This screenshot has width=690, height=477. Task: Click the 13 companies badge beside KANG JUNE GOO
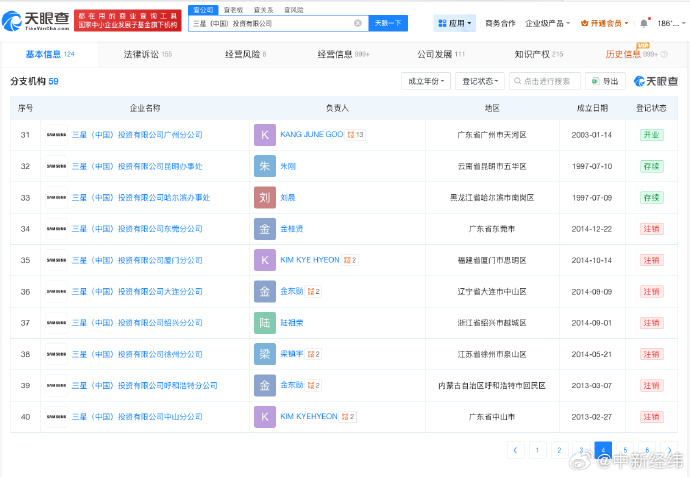click(356, 135)
